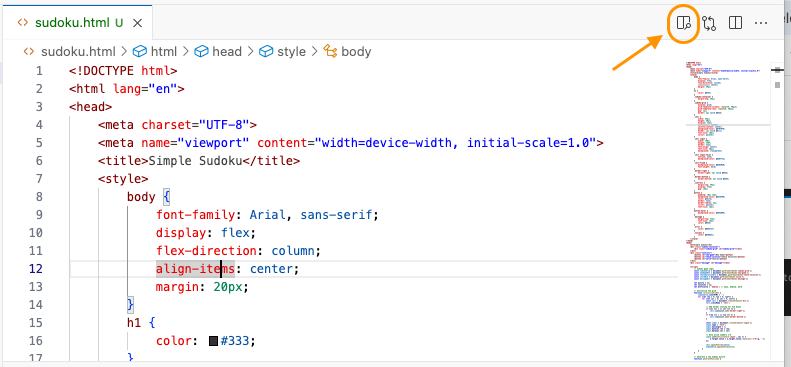The image size is (791, 367).
Task: Click the center value on line 12
Action: point(272,269)
